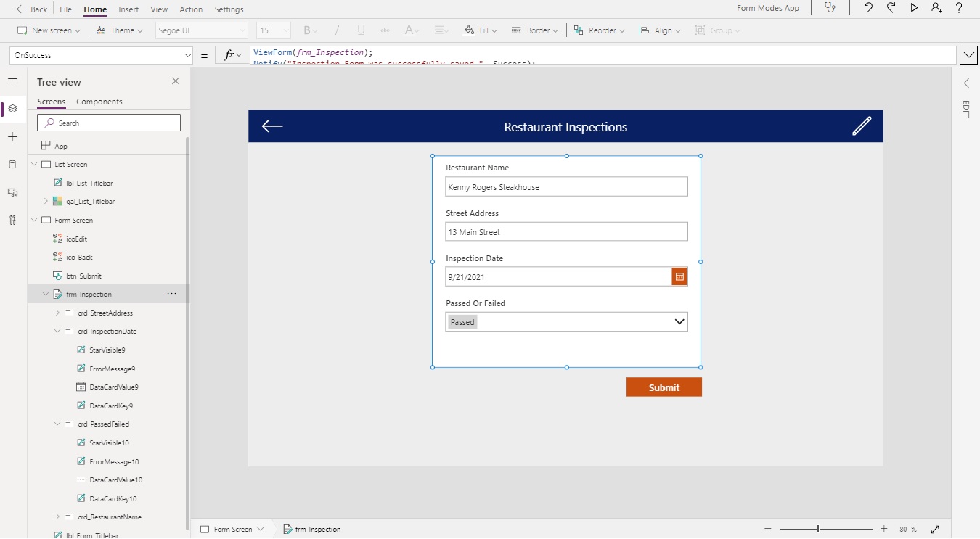The height and width of the screenshot is (539, 980).
Task: Open the Media panel in left rail
Action: [x=12, y=192]
